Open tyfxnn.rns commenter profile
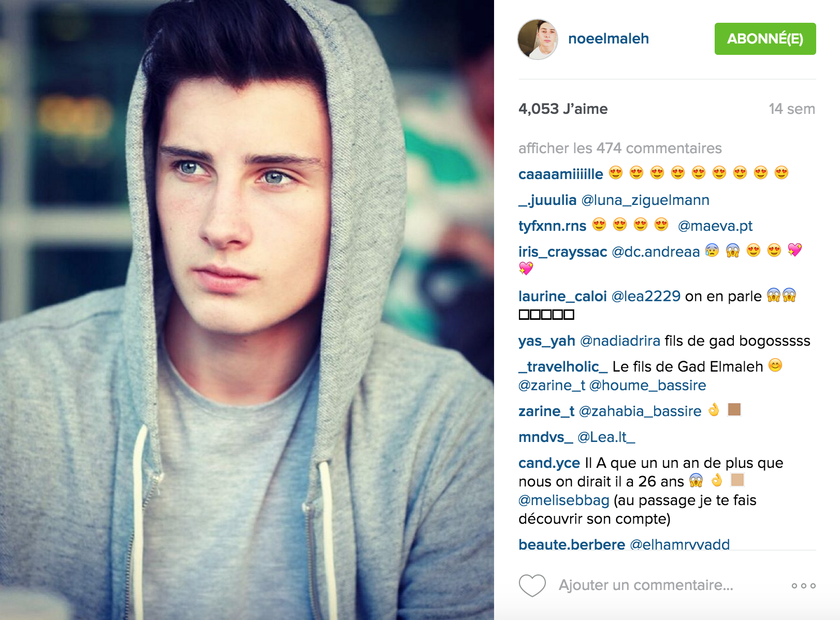The image size is (840, 620). tap(552, 226)
